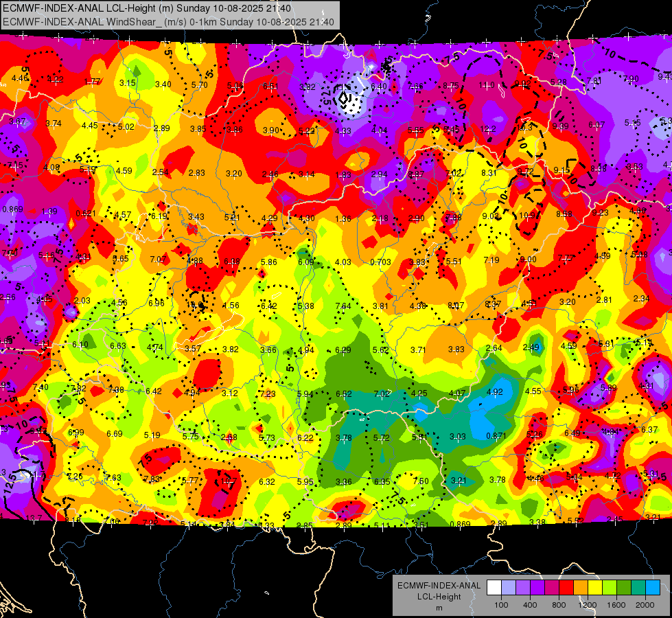Viewport: 672px width, 618px height.
Task: Click the white legend color swatch
Action: (x=494, y=587)
